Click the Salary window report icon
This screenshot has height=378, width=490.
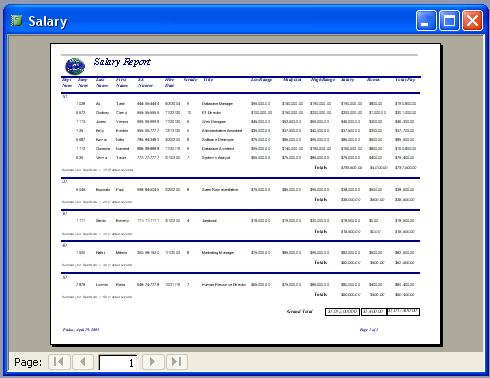(16, 21)
